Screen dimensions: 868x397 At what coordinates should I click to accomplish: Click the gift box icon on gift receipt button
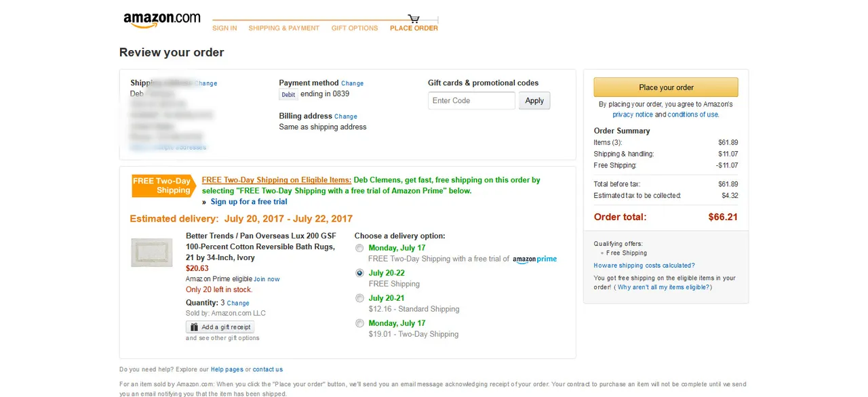tap(194, 327)
